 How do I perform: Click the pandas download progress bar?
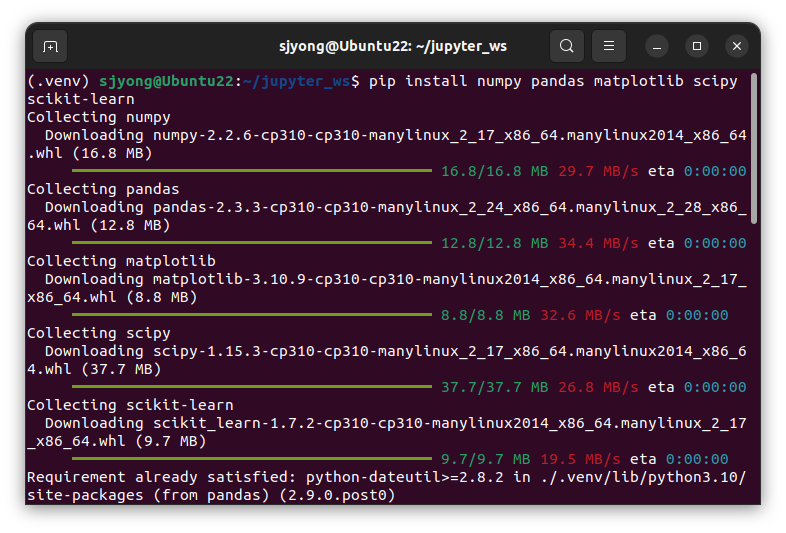tap(252, 243)
